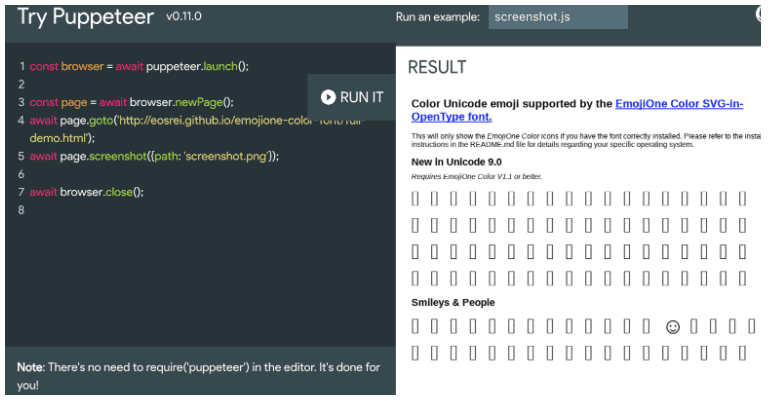Click line 7 browser.close() code
The width and height of the screenshot is (769, 401).
86,192
